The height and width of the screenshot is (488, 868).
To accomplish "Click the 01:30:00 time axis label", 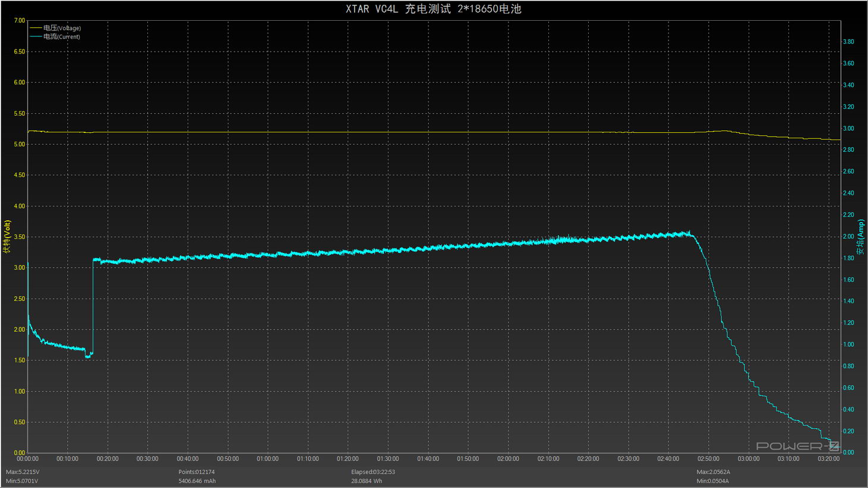I will coord(388,459).
